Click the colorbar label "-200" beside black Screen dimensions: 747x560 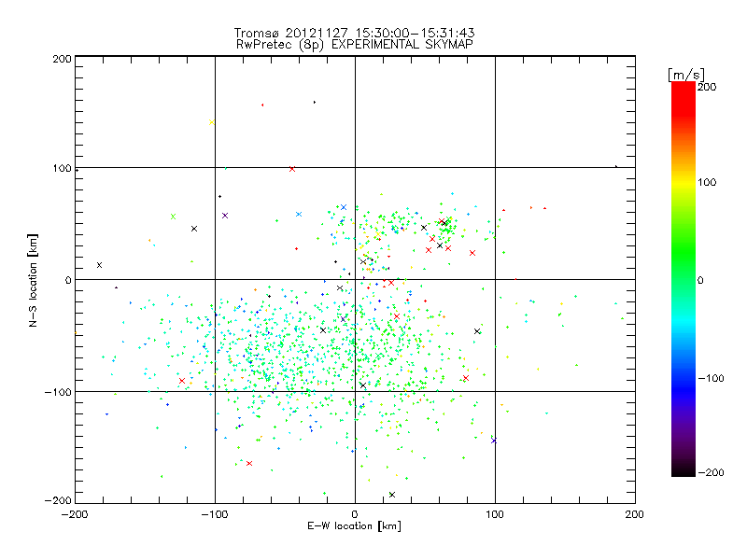711,472
